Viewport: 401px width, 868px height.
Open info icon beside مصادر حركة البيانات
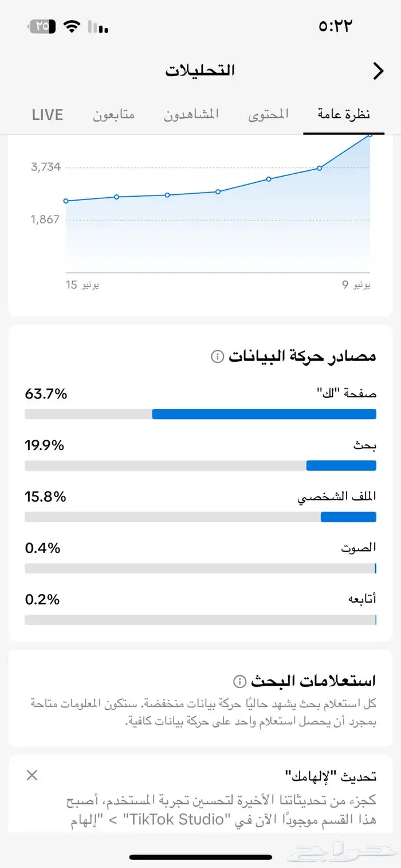click(217, 357)
